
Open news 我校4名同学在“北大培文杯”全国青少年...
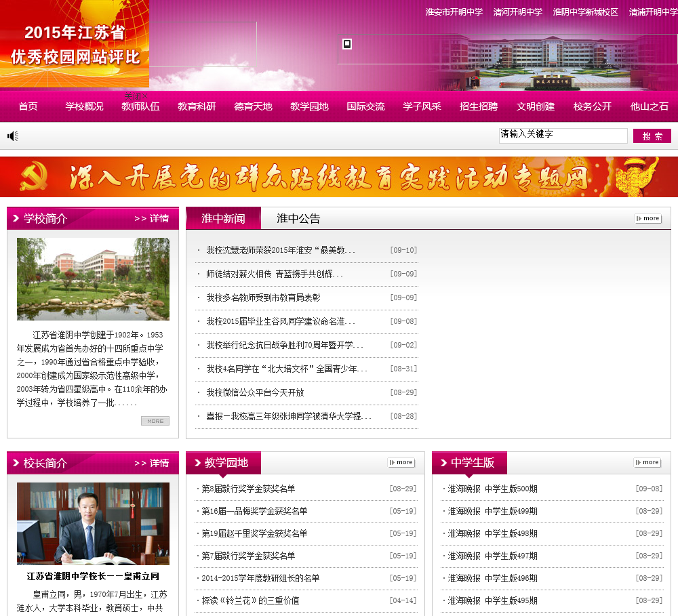click(287, 369)
